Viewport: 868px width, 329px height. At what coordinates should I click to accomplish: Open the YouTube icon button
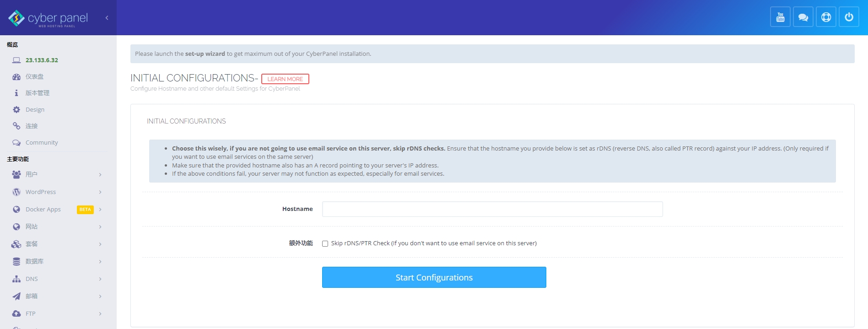point(780,17)
